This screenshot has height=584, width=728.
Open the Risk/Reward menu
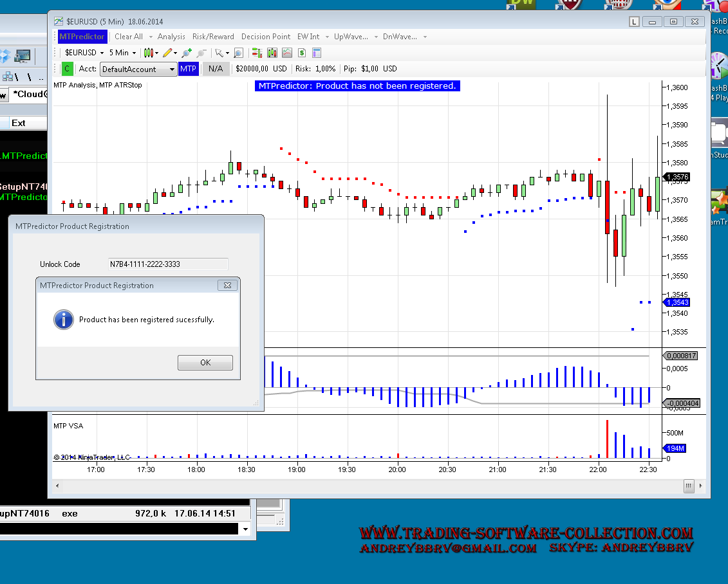[x=213, y=37]
